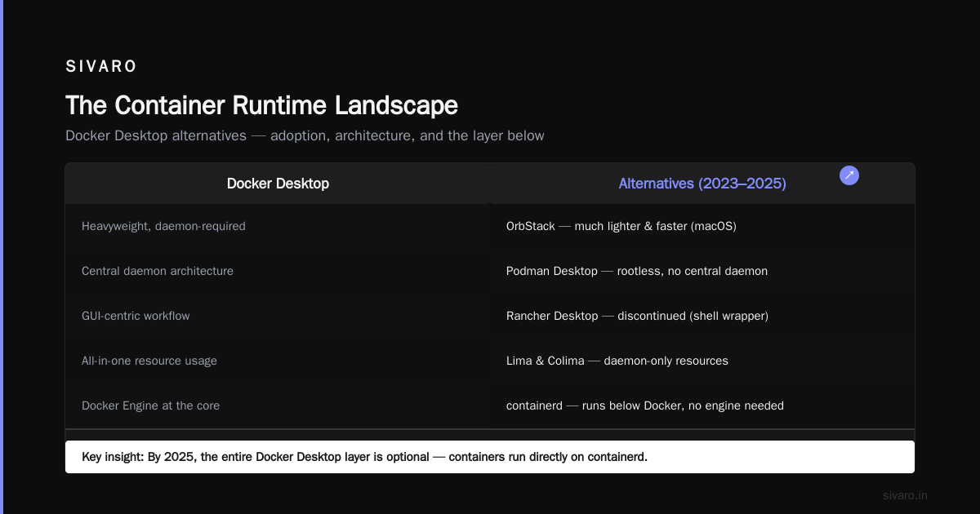Viewport: 980px width, 514px height.
Task: Click the OrbStack much lighter & faster cell
Action: 702,226
